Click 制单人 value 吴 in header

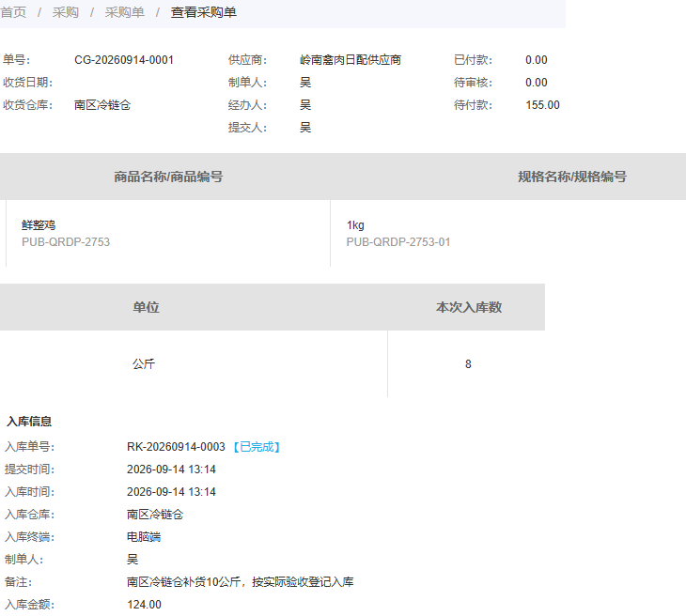click(304, 83)
